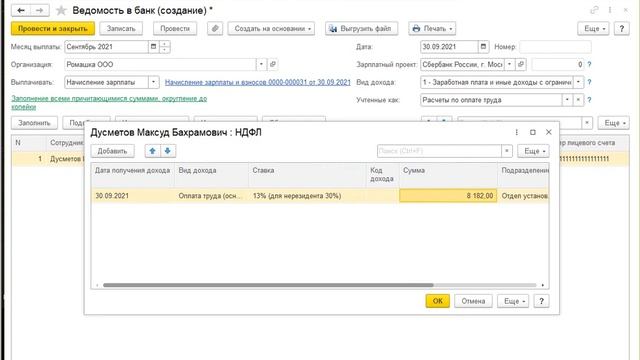640x360 pixels.
Task: Open the link icon at window top right
Action: pos(594,10)
